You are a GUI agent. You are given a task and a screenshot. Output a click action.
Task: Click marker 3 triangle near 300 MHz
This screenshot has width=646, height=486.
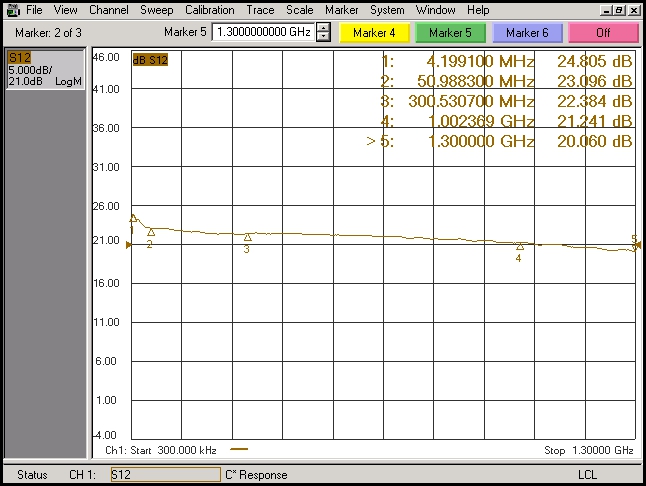click(x=247, y=238)
